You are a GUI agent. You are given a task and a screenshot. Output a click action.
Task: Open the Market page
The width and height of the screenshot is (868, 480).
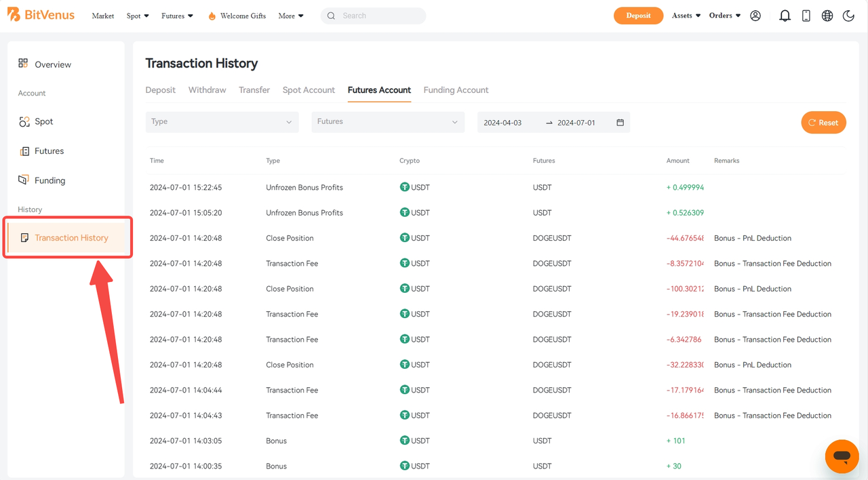tap(103, 16)
